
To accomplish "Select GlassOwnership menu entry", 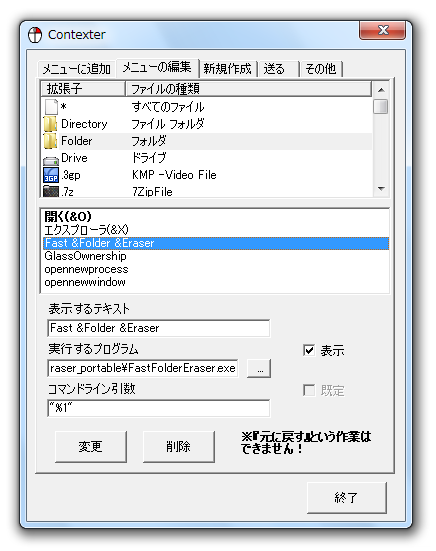I will click(85, 256).
